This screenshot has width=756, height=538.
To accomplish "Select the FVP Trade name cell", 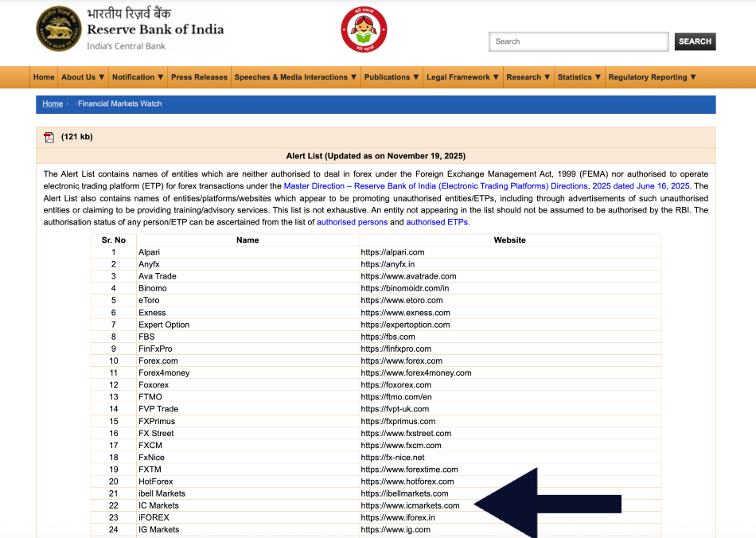I will pos(247,409).
